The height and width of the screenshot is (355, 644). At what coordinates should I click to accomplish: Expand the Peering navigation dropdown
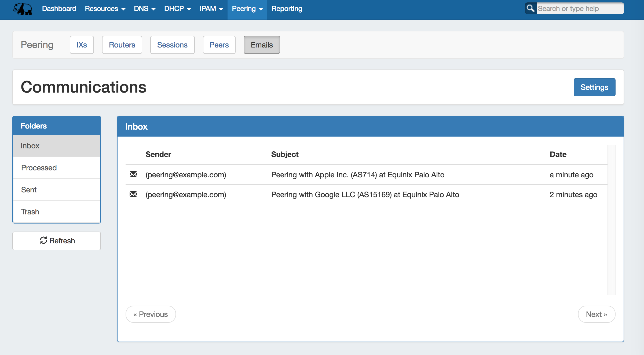pyautogui.click(x=247, y=9)
